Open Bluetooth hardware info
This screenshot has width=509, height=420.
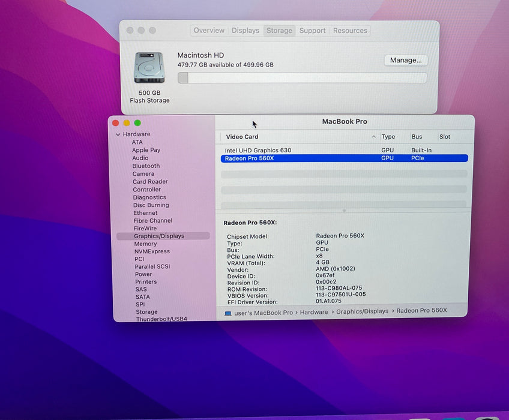pos(146,166)
